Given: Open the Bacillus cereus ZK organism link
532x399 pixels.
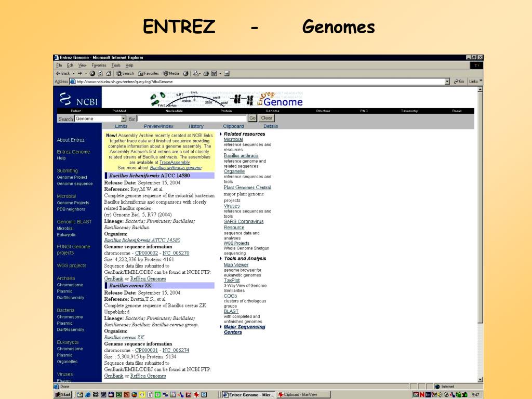Looking at the screenshot, I should [x=124, y=338].
